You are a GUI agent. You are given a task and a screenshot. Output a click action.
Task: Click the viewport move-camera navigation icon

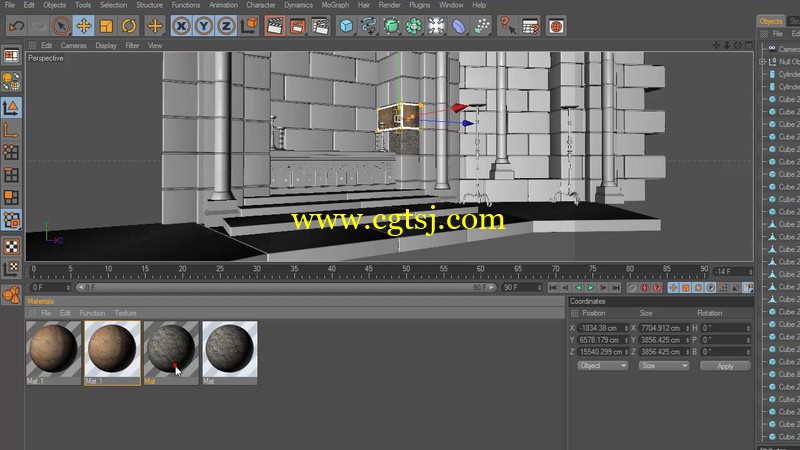coord(716,45)
